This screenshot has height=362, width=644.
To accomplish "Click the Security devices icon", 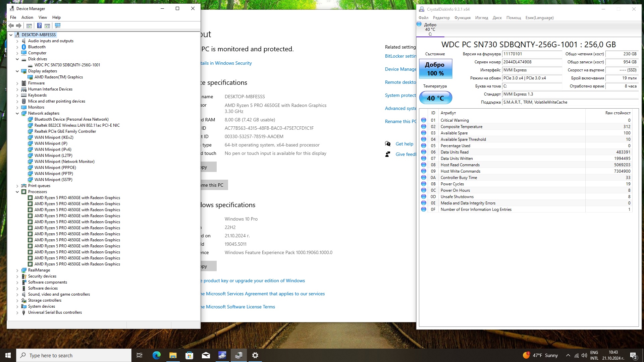I will pos(24,276).
